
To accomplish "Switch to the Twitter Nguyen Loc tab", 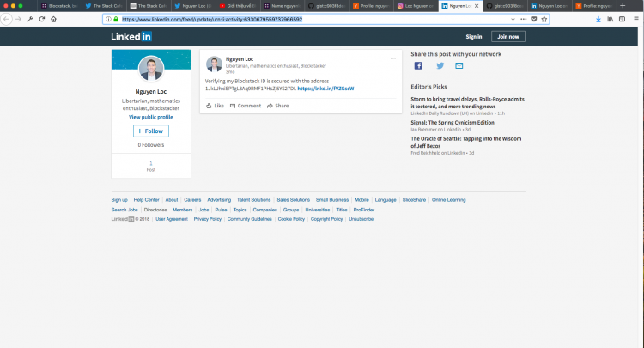I will 193,6.
